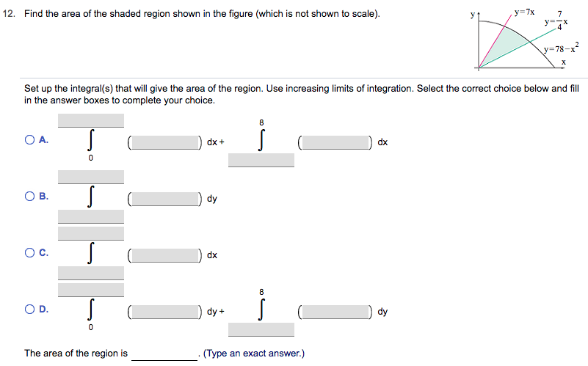Click choice B integrand box before dy

tap(167, 198)
